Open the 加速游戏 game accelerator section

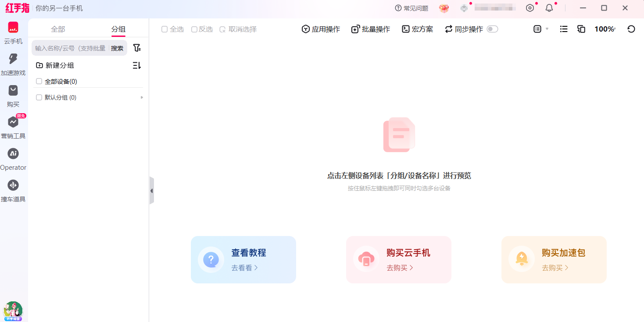coord(13,64)
